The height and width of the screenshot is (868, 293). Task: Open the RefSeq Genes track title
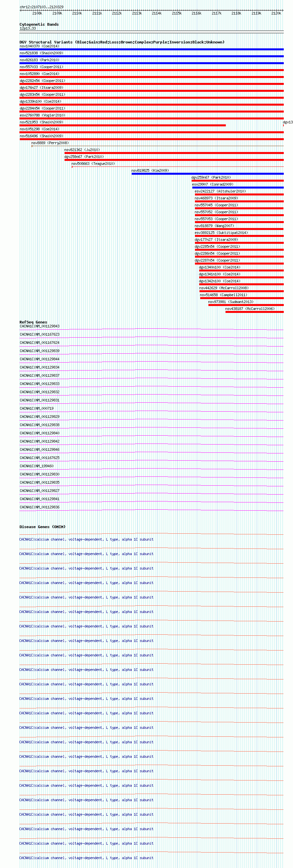pyautogui.click(x=33, y=322)
